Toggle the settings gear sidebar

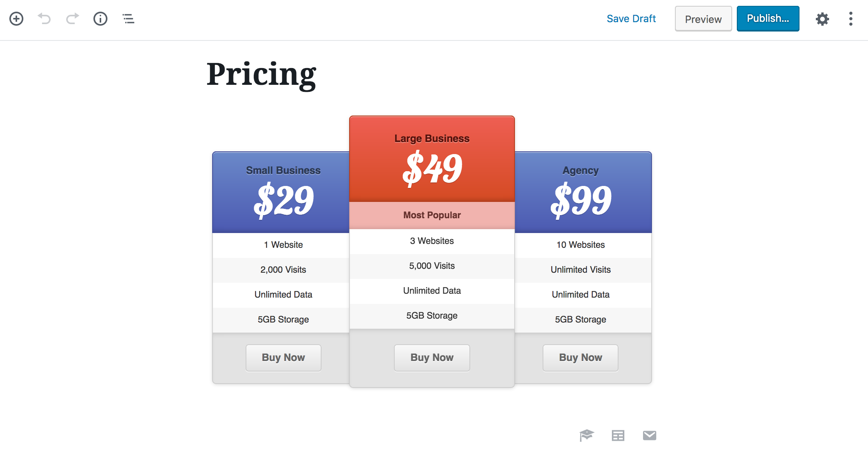[x=822, y=19]
